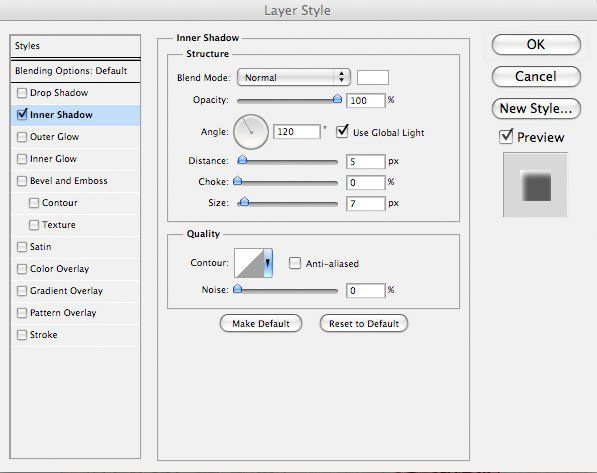Click the Choke slider handle
The image size is (597, 473).
click(x=238, y=181)
